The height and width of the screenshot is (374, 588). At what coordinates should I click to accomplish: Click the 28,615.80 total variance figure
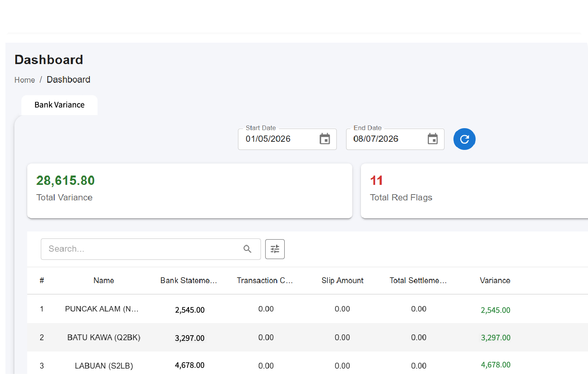(65, 181)
